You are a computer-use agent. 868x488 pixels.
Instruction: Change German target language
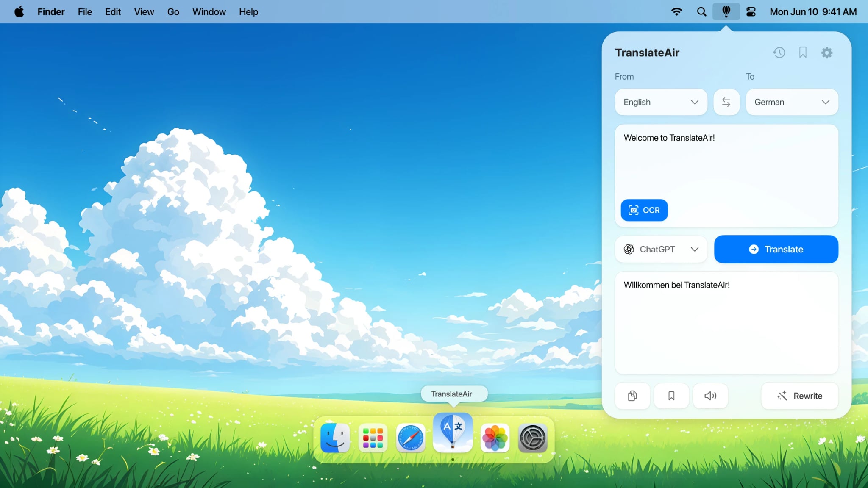tap(791, 102)
